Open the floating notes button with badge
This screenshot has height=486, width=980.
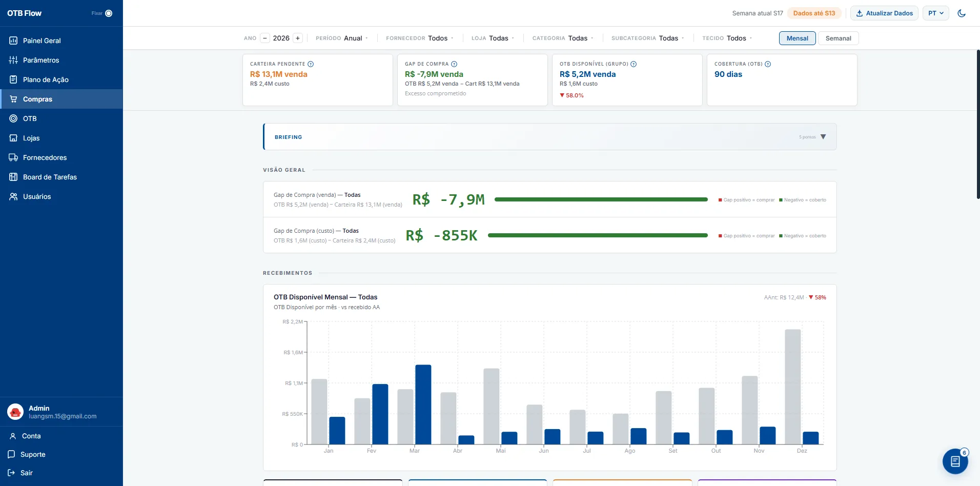coord(955,461)
